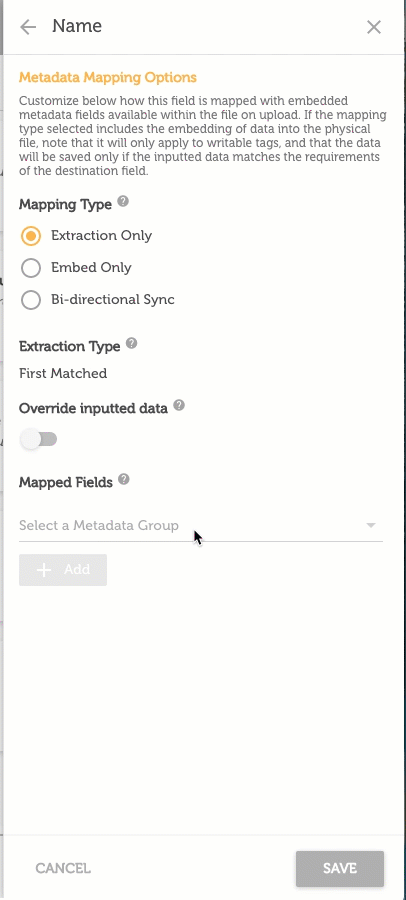Expand the Metadata Group dropdown arrow
The image size is (406, 900).
pyautogui.click(x=371, y=525)
